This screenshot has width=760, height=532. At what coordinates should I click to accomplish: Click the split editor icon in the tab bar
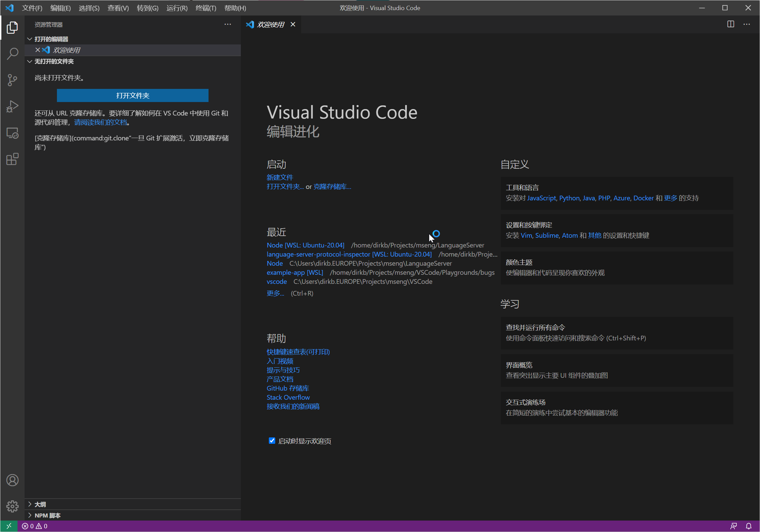[730, 24]
